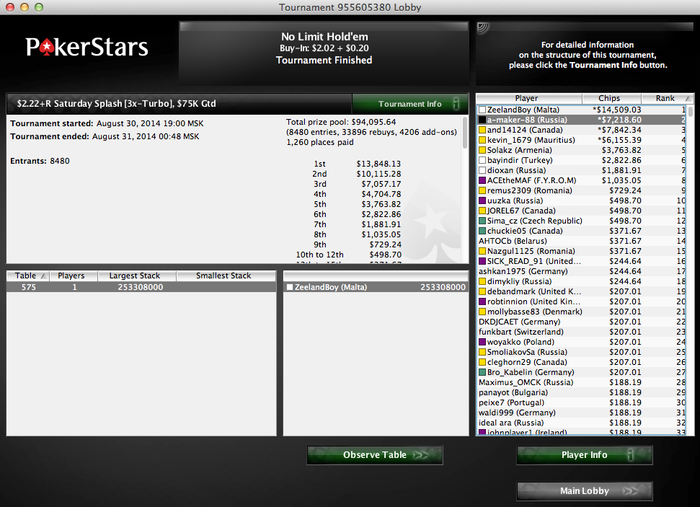Screen dimensions: 700x507
Task: Select table 575 row in table list
Action: point(141,287)
